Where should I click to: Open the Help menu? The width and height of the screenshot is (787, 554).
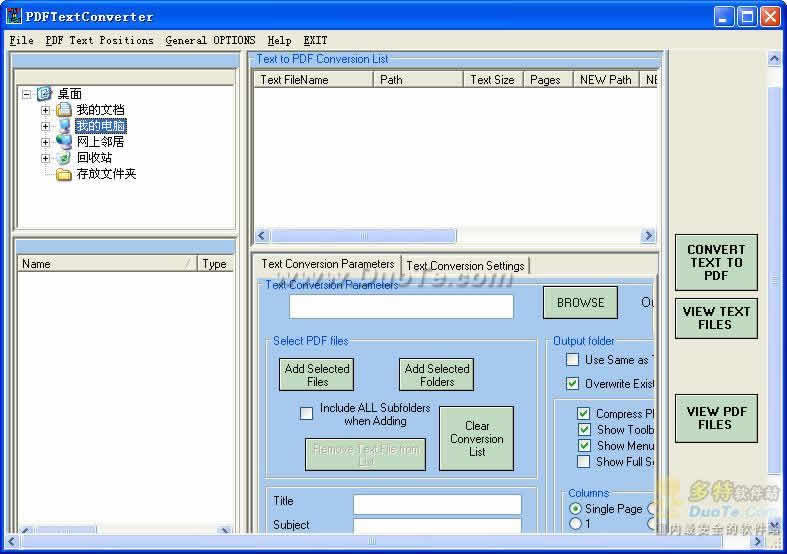[x=280, y=40]
